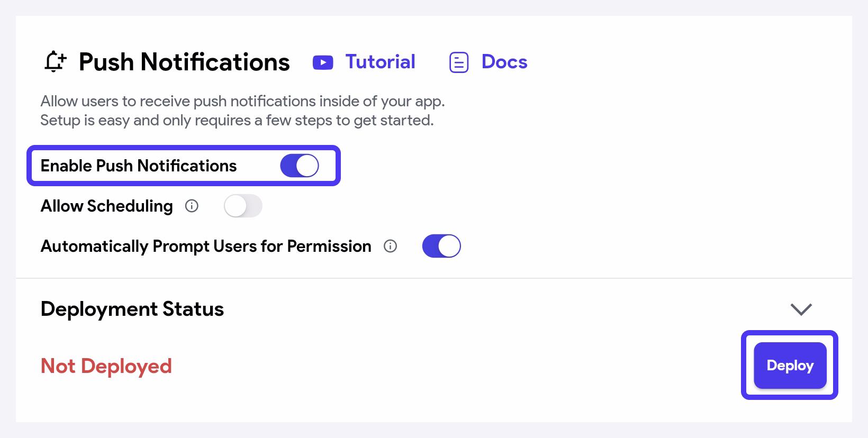
Task: Click the bell icon beside Push Notifications
Action: [x=55, y=61]
